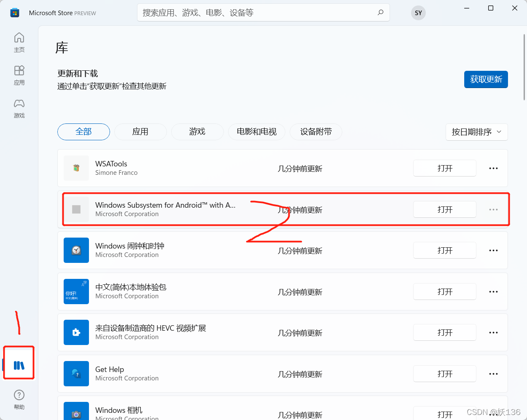Open the SY account avatar
This screenshot has height=420, width=527.
click(x=418, y=13)
